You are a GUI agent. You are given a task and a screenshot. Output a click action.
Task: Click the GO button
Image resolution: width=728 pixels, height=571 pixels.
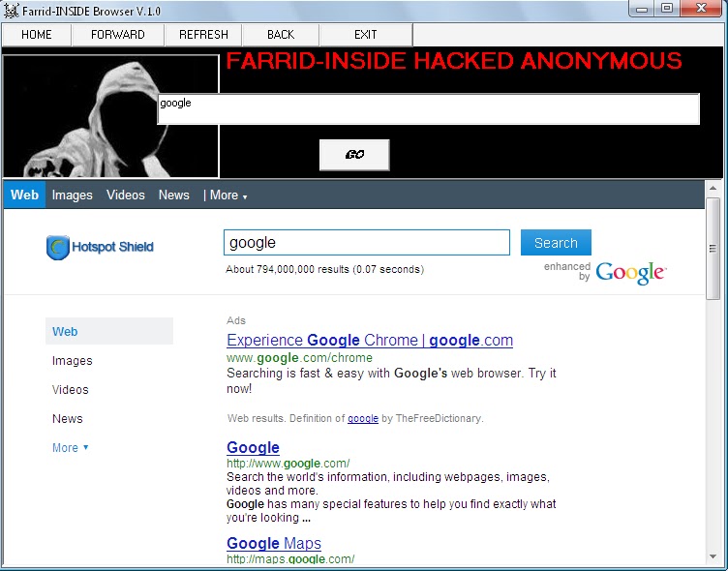354,155
